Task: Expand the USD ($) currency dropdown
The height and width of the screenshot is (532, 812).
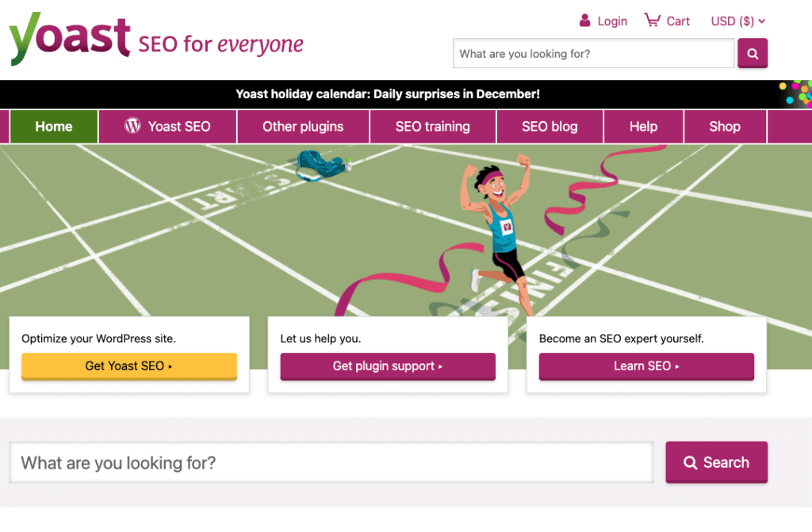Action: click(x=737, y=21)
